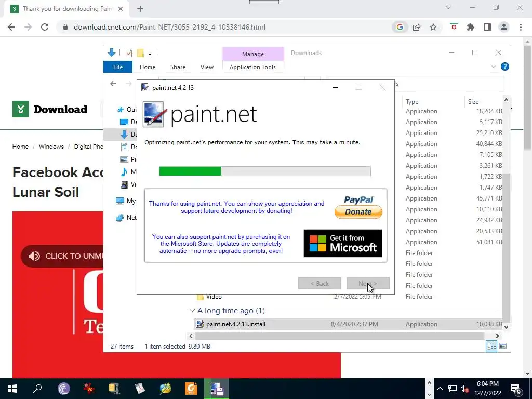Image resolution: width=532 pixels, height=399 pixels.
Task: Open the Chrome three-dot menu
Action: point(521,27)
